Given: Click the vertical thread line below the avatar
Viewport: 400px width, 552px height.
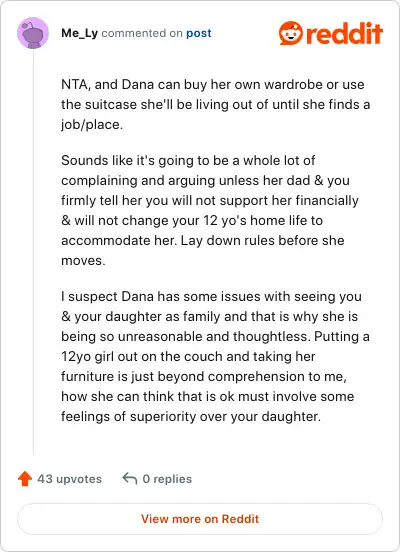Looking at the screenshot, I should [x=33, y=252].
